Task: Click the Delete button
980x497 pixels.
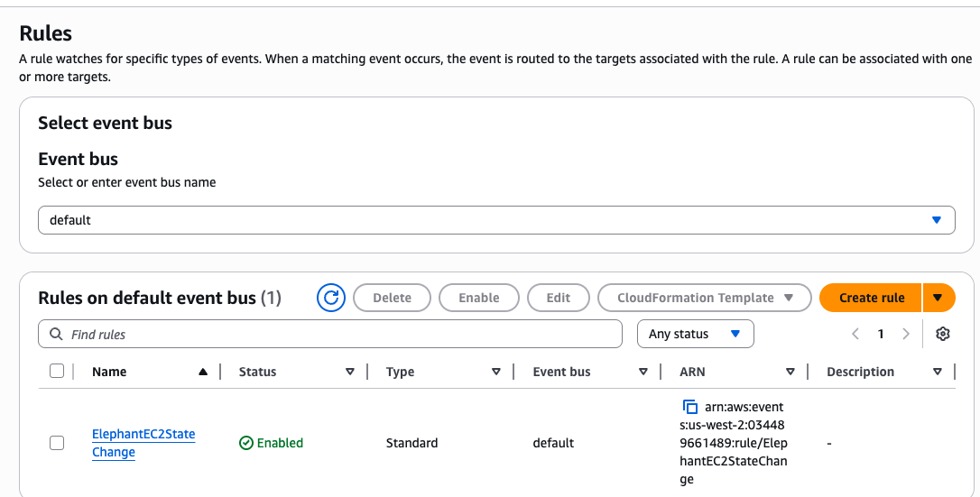Action: point(392,298)
